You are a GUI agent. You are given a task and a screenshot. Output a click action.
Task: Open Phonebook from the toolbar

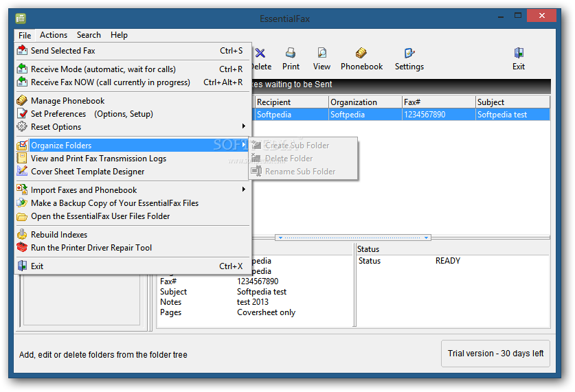[361, 58]
